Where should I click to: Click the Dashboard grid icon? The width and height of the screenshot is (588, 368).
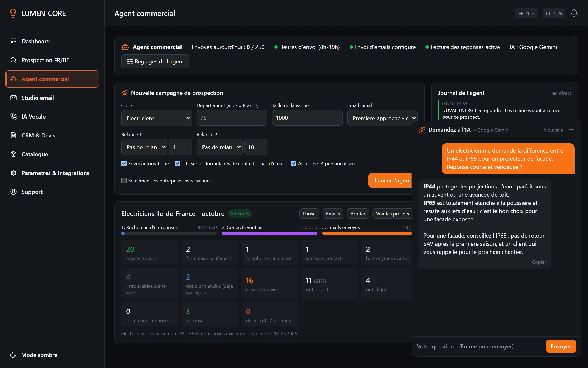tap(13, 41)
